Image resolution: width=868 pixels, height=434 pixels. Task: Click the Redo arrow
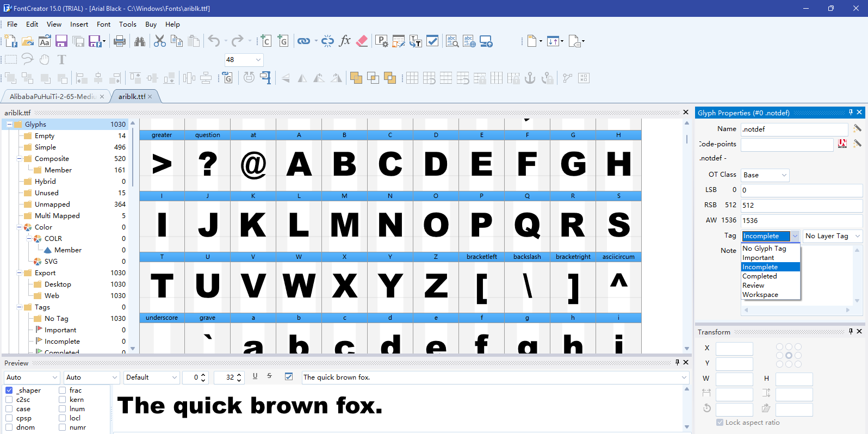pyautogui.click(x=238, y=41)
